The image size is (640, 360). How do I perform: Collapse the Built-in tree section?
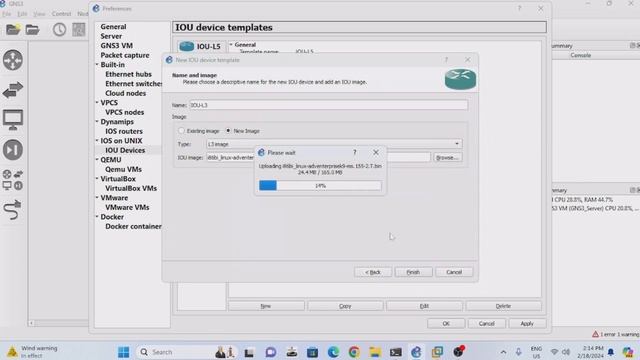pos(97,64)
